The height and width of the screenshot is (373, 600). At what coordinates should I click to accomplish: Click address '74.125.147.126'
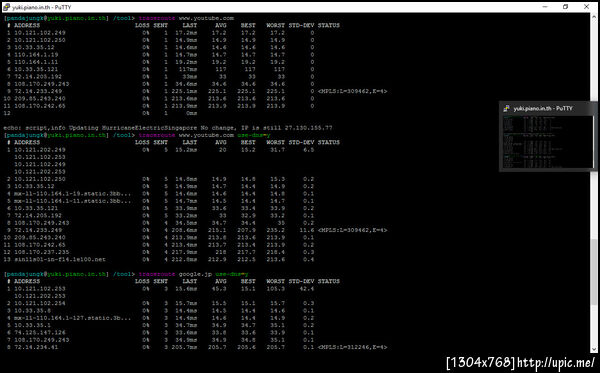coord(40,333)
